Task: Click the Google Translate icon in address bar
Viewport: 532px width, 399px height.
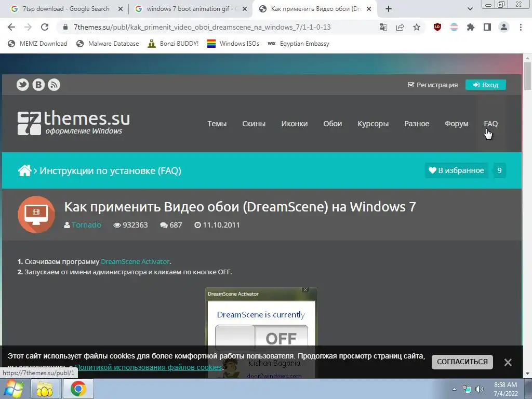Action: (383, 27)
